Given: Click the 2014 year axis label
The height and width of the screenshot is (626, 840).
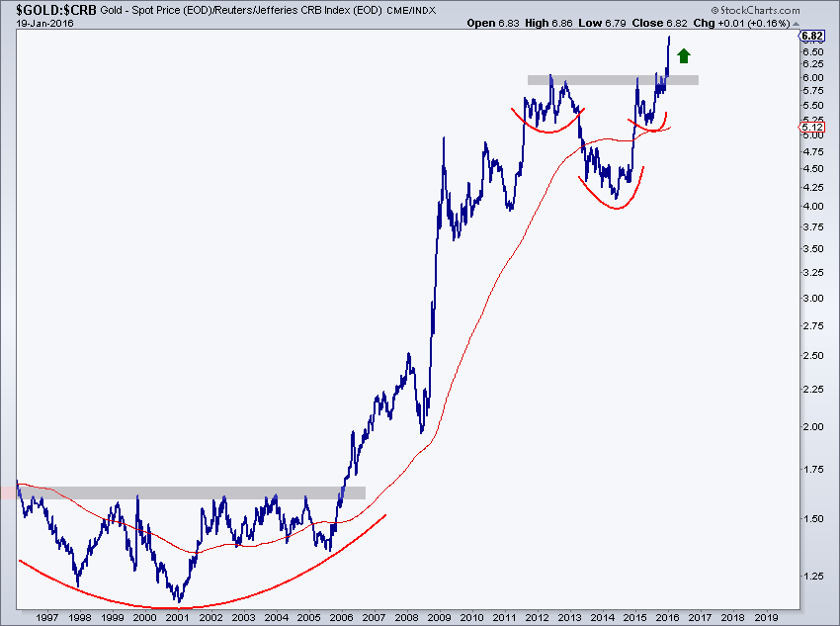Looking at the screenshot, I should (603, 618).
